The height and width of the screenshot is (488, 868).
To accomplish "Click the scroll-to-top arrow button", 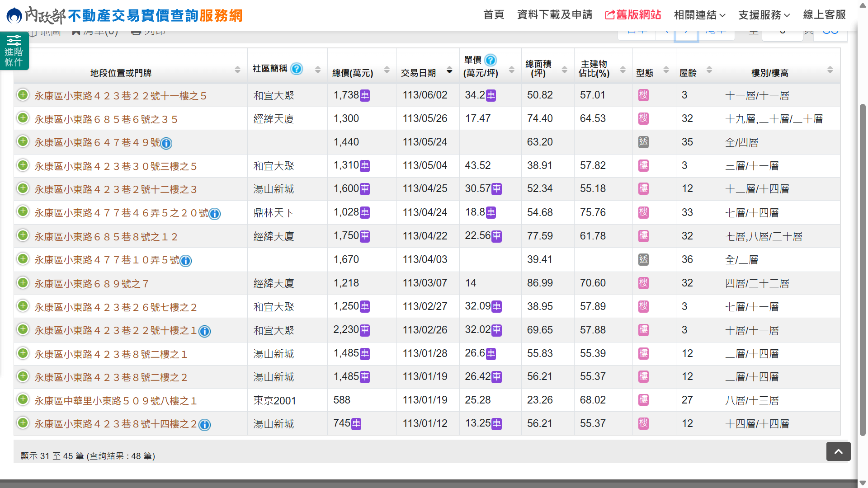I will coord(838,451).
